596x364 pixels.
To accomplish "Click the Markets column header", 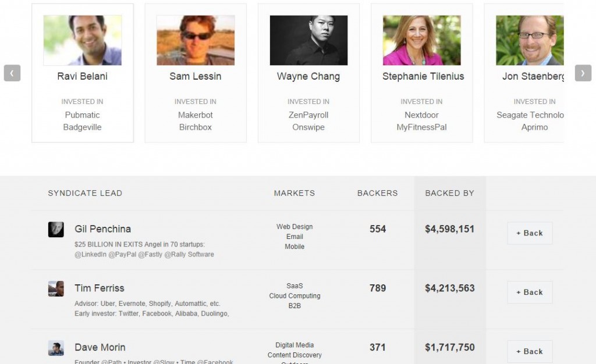I will click(x=295, y=193).
